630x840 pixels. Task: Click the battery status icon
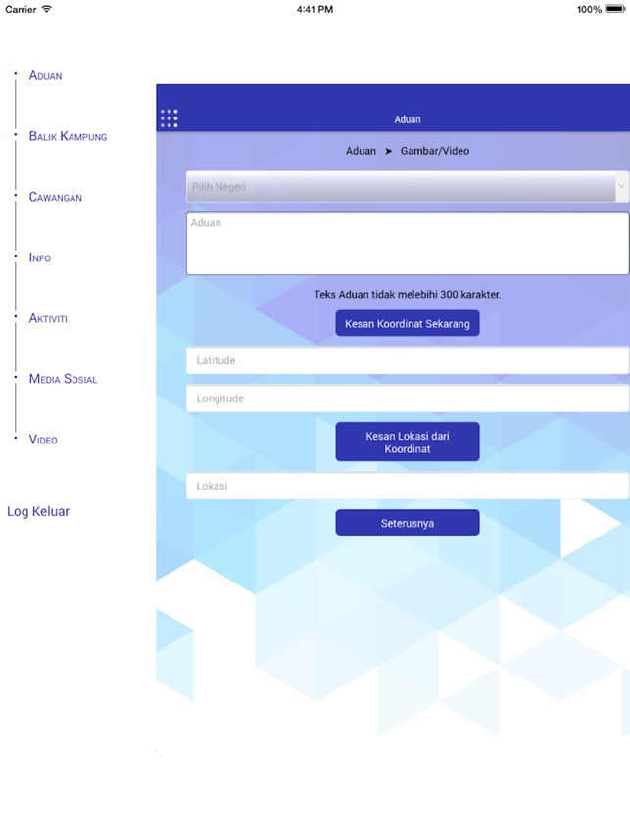(615, 9)
